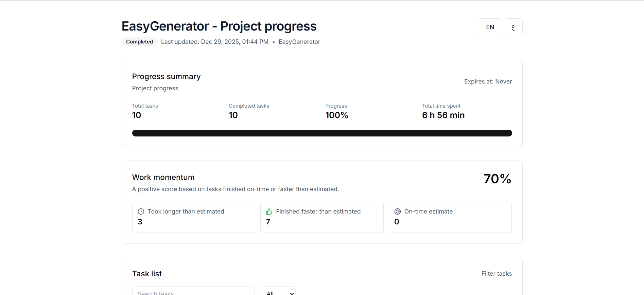Click the Total time spent label
Viewport: 644px width, 295px height.
coord(441,106)
